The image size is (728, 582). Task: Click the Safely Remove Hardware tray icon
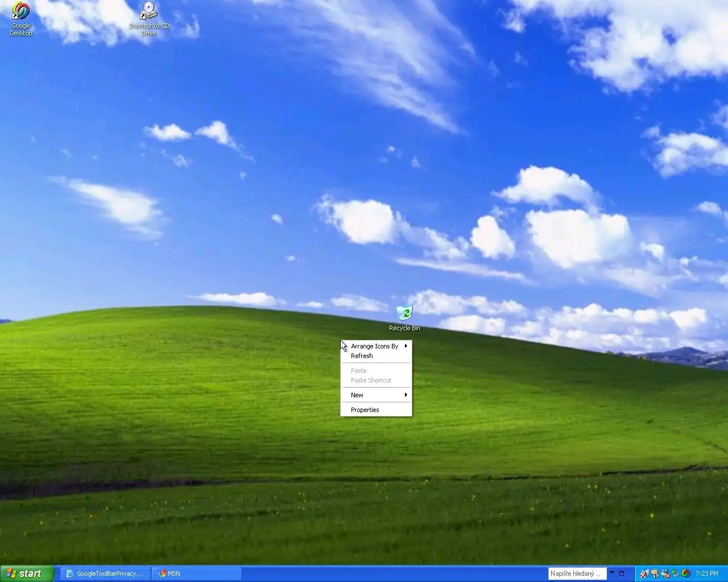(x=676, y=573)
